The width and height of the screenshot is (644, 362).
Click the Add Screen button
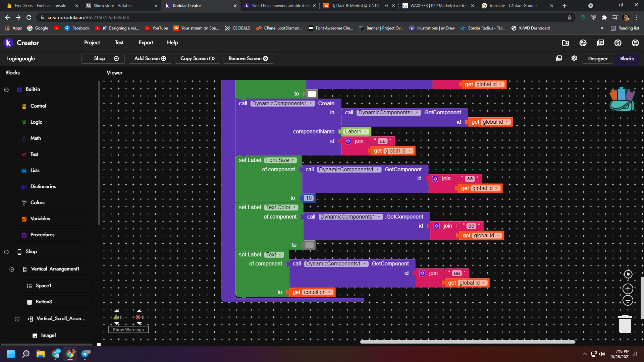pos(150,58)
